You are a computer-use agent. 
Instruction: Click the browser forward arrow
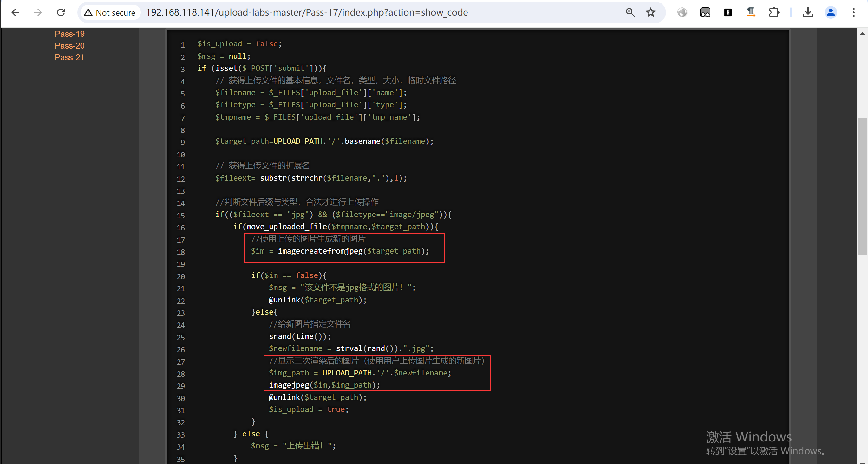point(38,12)
